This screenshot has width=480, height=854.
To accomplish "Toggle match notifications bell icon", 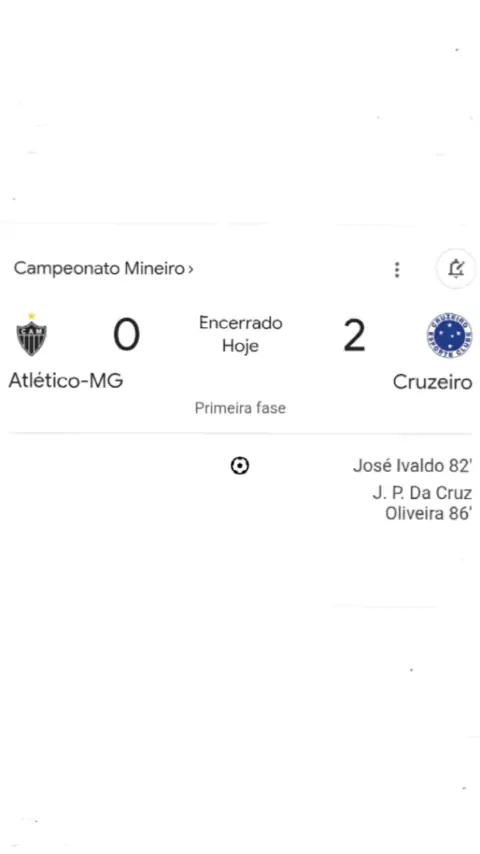I will click(x=456, y=269).
